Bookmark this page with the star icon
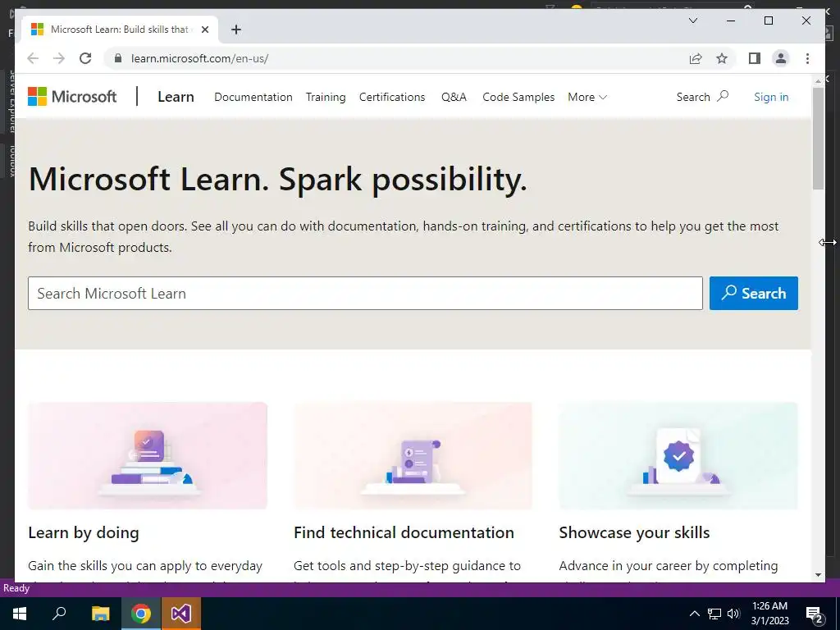 (x=722, y=58)
